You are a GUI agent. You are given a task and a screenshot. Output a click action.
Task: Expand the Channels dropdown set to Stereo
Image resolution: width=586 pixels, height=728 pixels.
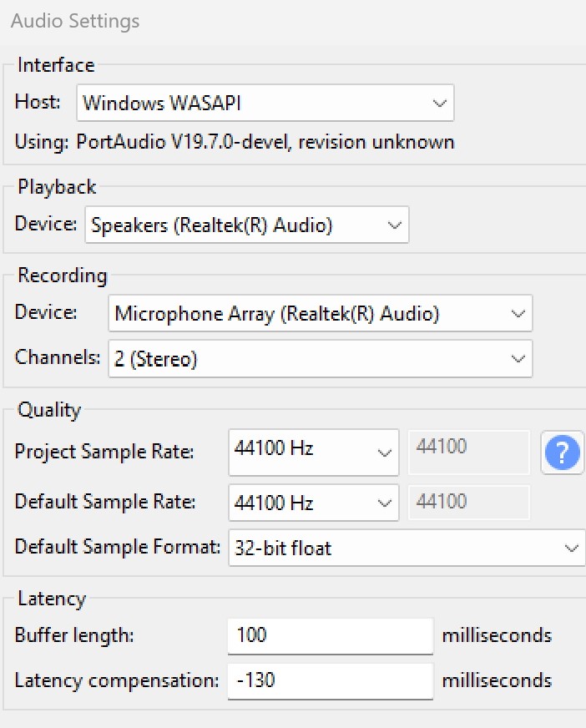click(320, 359)
